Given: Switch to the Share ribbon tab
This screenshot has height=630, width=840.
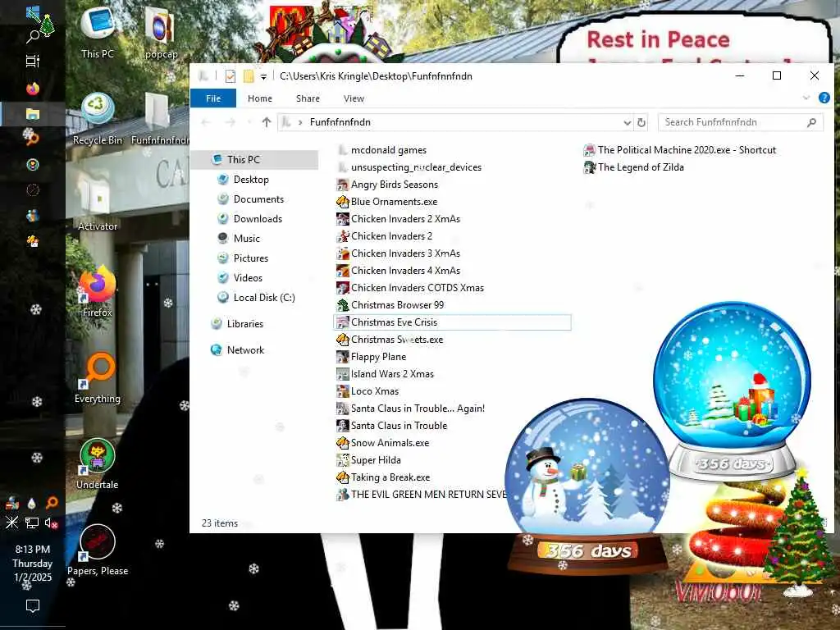Looking at the screenshot, I should click(x=308, y=98).
